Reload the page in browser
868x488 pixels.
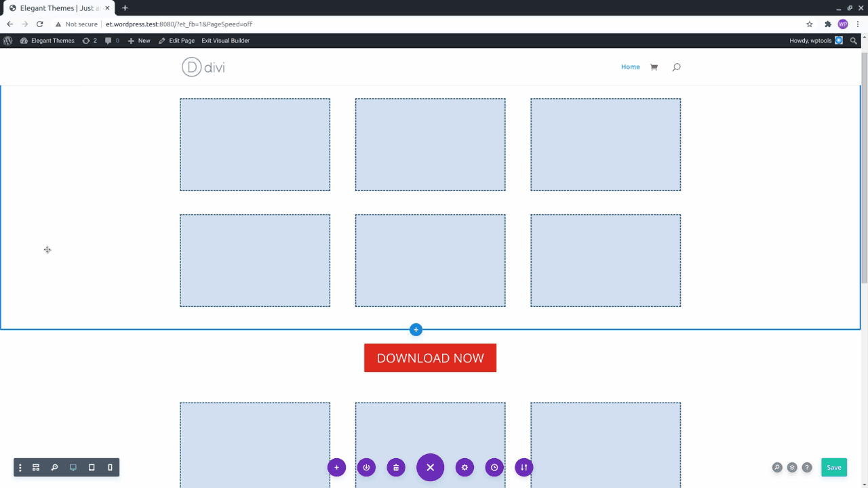39,24
